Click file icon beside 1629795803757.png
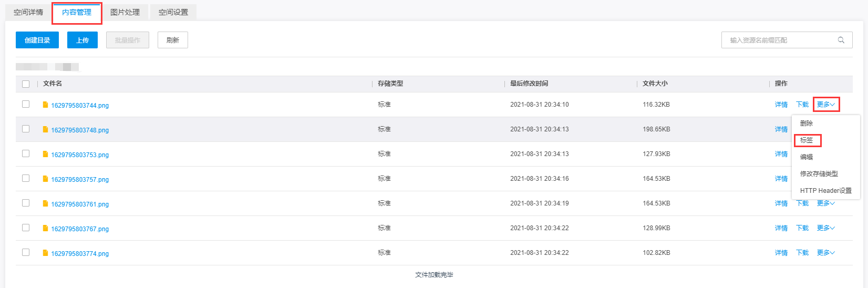Screen dimensions: 868x288 point(46,179)
